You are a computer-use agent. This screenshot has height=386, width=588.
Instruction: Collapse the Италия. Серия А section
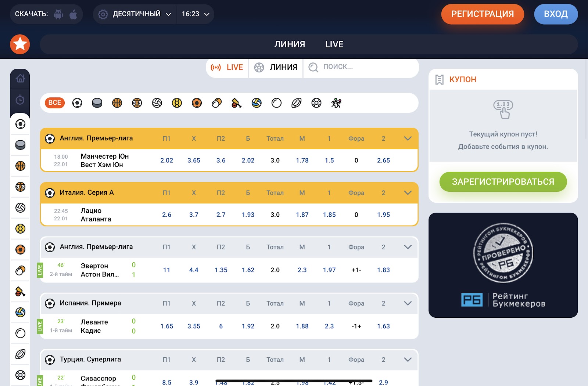408,193
